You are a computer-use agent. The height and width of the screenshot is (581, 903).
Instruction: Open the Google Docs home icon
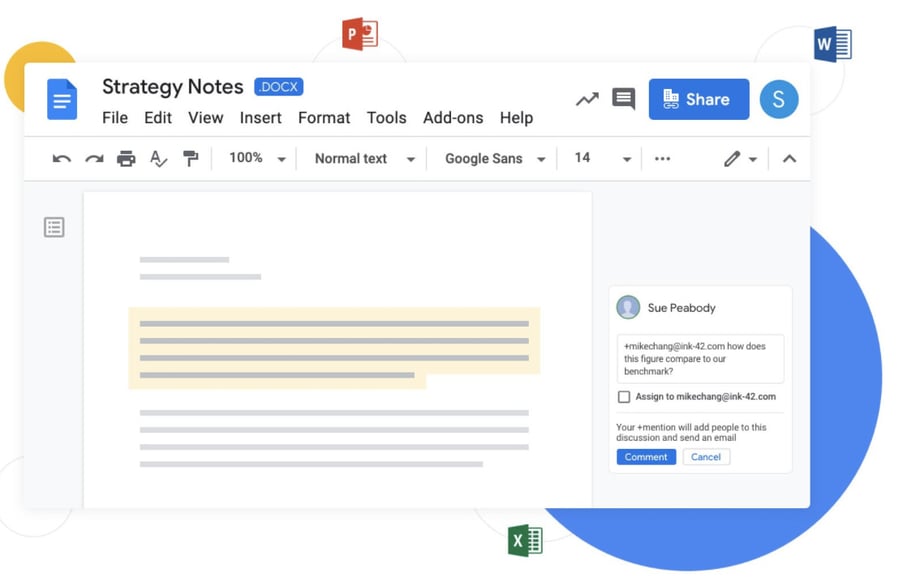(62, 100)
